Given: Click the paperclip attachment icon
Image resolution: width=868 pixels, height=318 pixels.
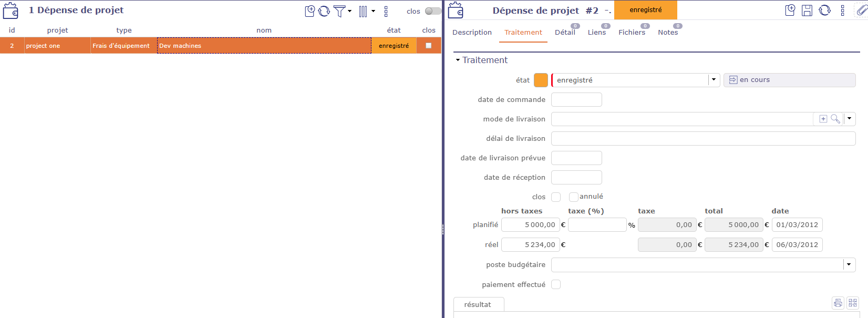Looking at the screenshot, I should [x=862, y=11].
